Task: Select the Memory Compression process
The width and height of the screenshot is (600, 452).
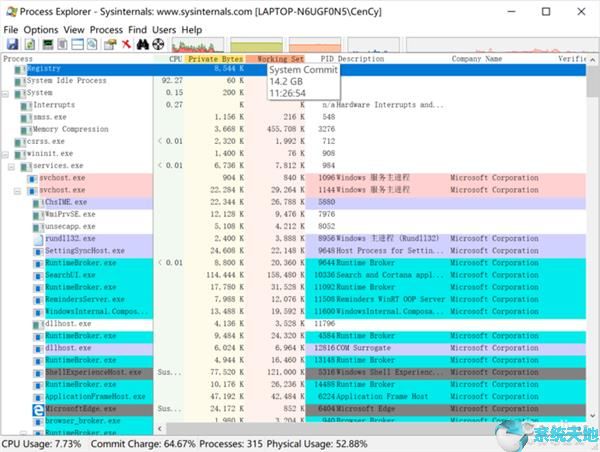Action: (293, 130)
